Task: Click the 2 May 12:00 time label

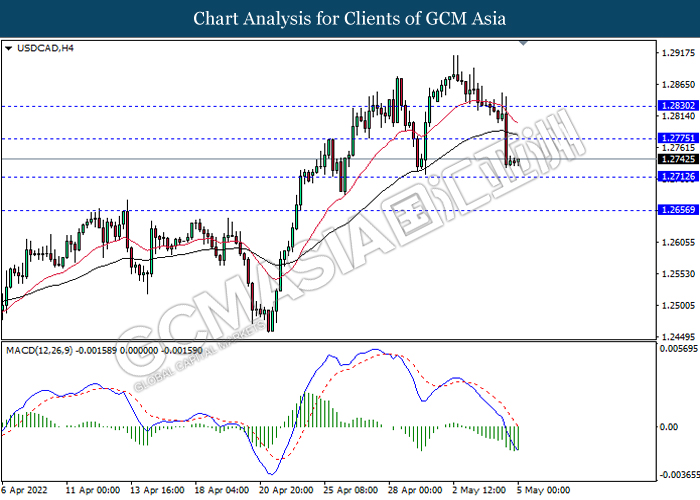Action: point(479,490)
